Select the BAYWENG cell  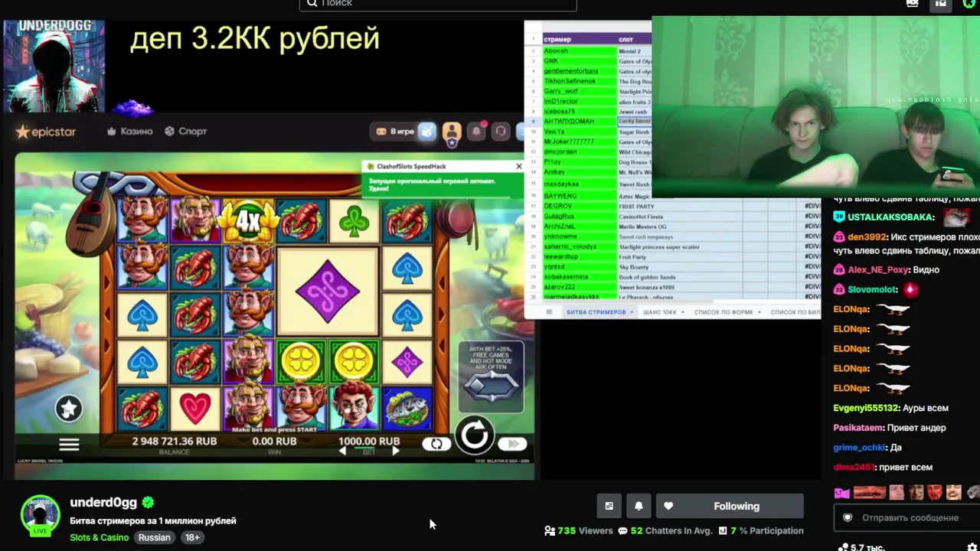tap(579, 196)
